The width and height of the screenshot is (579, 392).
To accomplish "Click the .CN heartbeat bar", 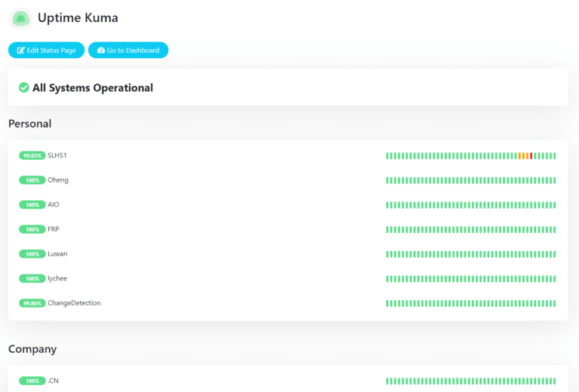I will pyautogui.click(x=470, y=381).
